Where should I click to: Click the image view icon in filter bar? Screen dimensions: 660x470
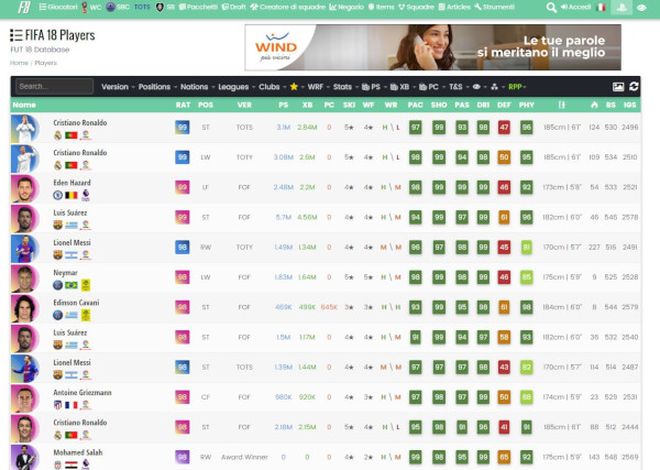(x=618, y=87)
